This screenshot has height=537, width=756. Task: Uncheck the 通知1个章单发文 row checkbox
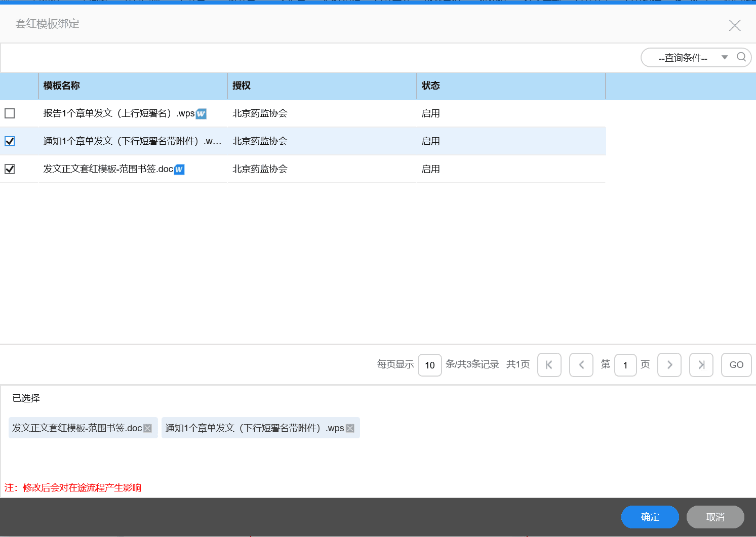point(10,141)
